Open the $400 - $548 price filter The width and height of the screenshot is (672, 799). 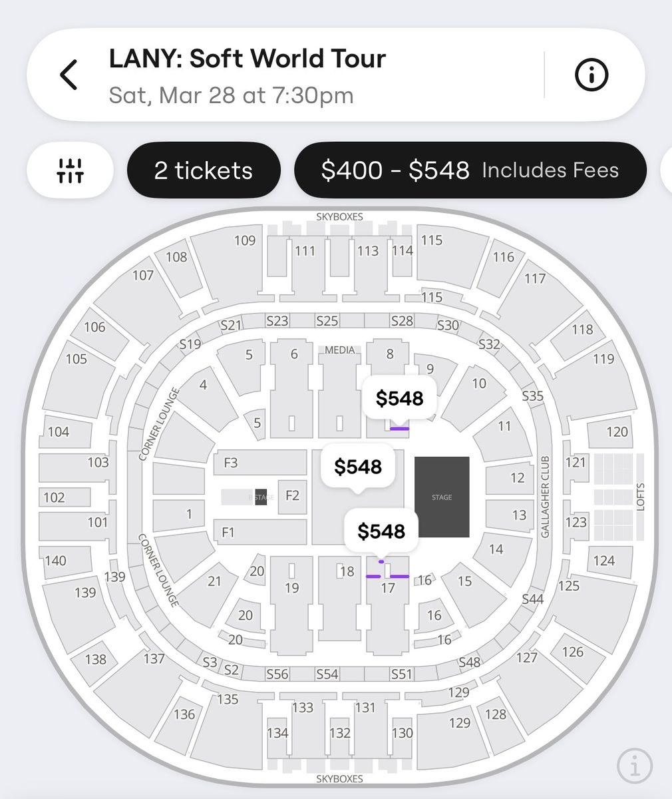coord(470,170)
